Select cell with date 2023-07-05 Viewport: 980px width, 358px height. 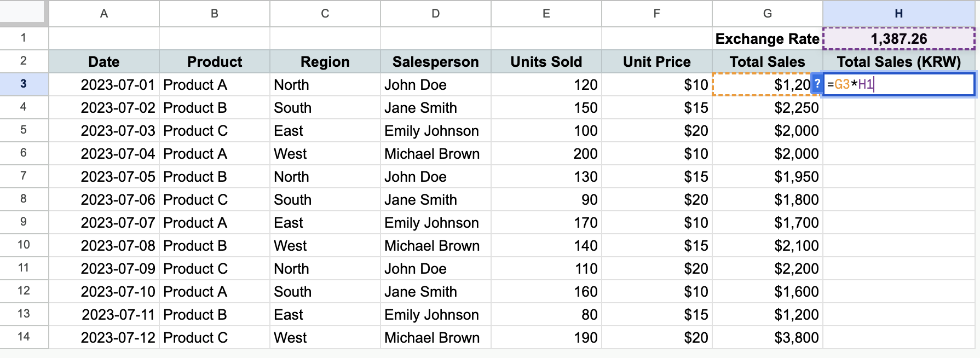tap(104, 176)
